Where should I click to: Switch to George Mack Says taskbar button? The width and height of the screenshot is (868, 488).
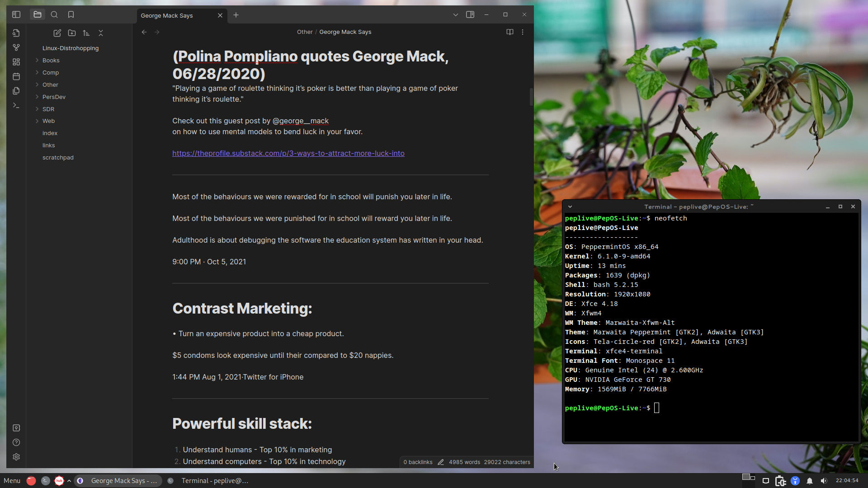118,481
